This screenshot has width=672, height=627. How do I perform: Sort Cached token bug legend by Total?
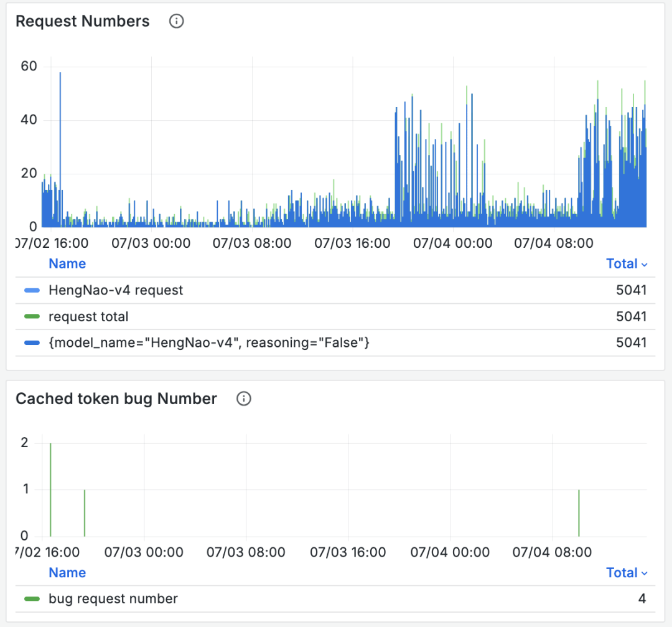coord(626,573)
